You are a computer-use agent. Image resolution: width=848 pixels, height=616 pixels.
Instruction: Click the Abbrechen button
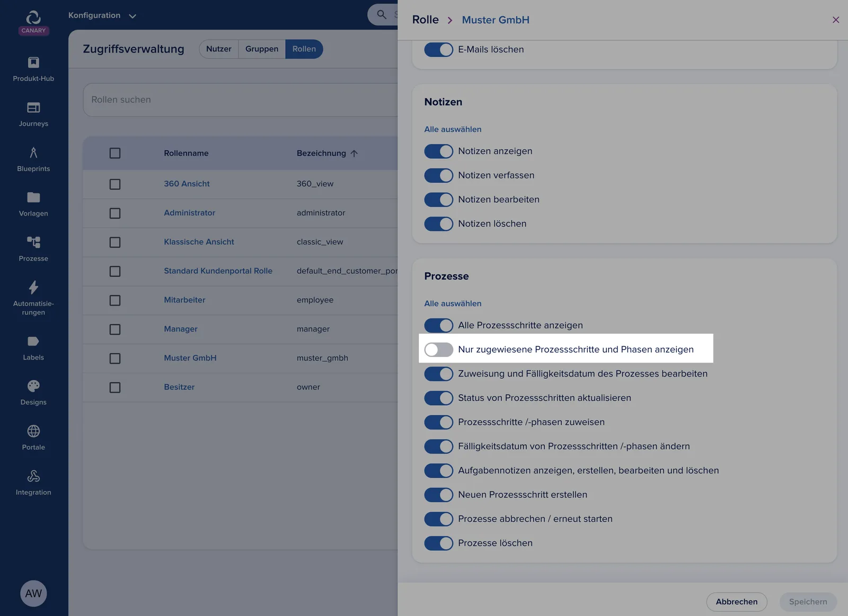pos(737,602)
